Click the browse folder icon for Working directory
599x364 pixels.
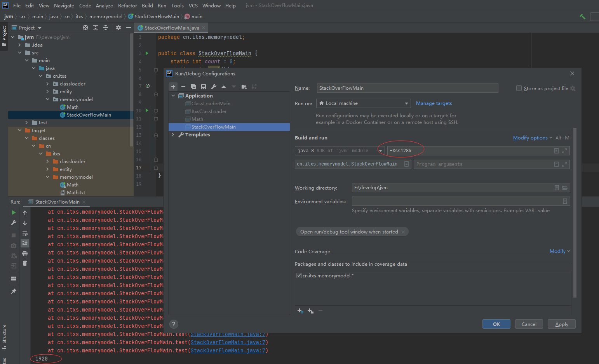click(565, 188)
